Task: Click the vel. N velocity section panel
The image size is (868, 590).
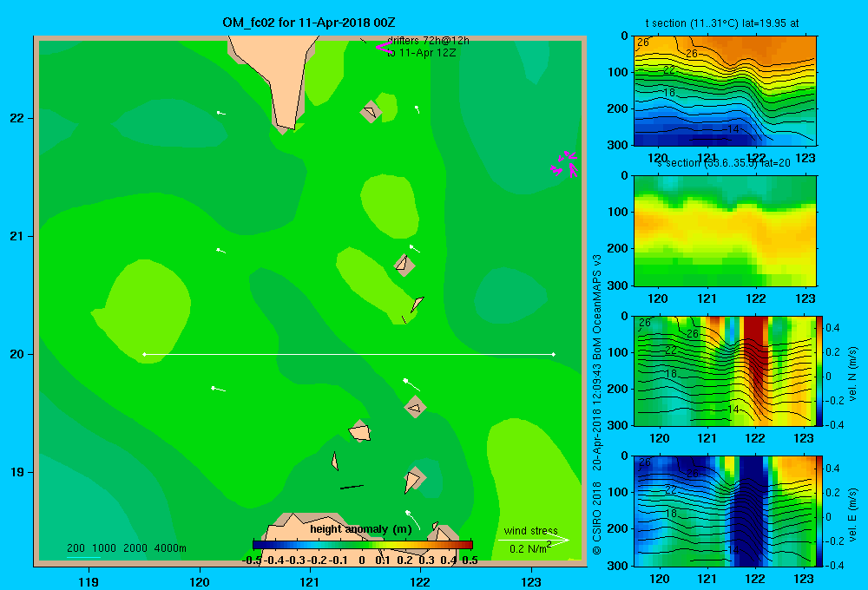Action: [725, 370]
